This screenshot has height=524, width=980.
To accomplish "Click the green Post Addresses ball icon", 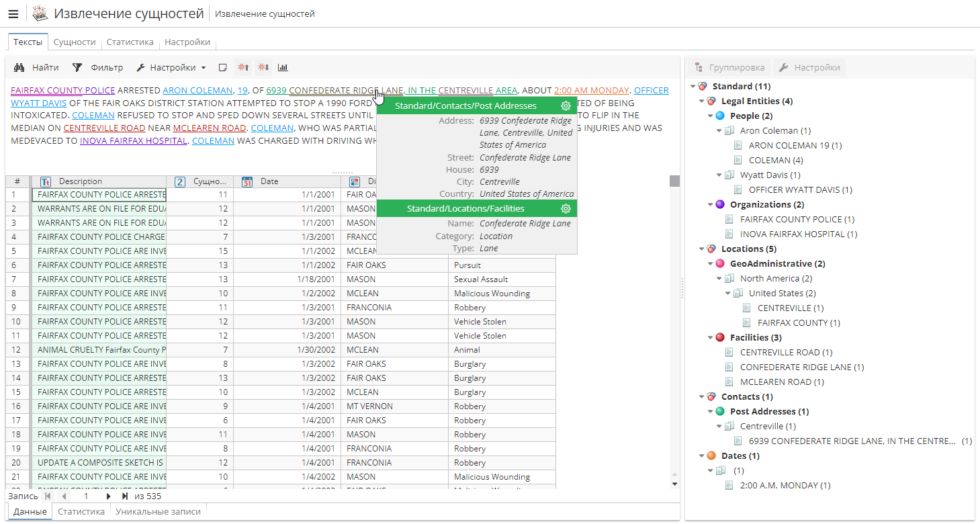I will [x=720, y=411].
